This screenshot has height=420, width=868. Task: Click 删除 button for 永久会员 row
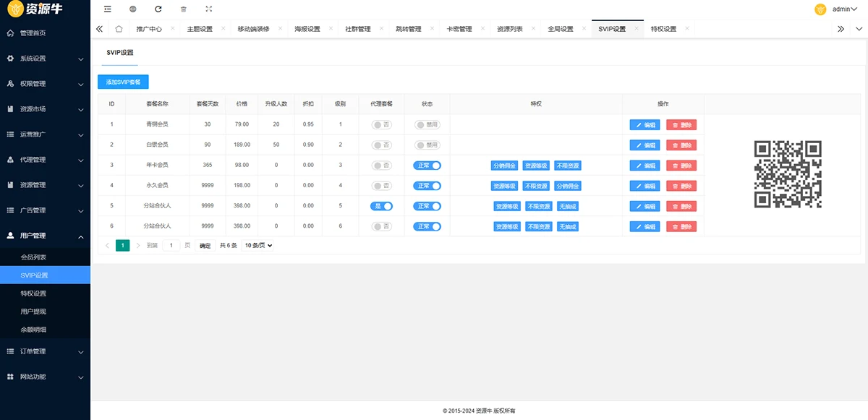681,186
